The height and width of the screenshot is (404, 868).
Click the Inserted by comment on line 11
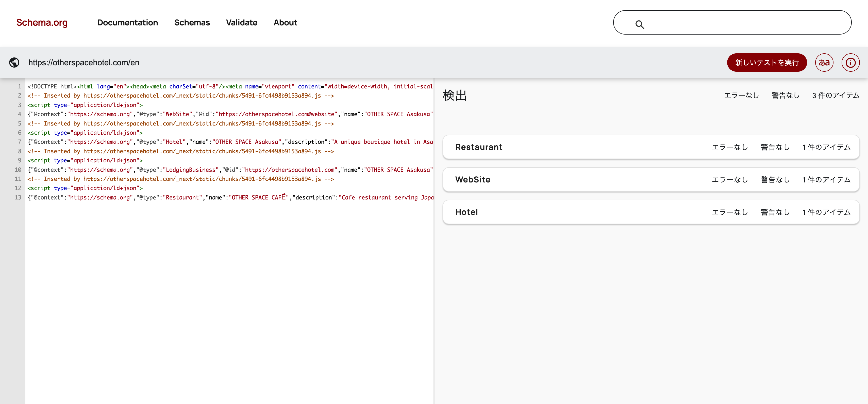click(x=181, y=179)
